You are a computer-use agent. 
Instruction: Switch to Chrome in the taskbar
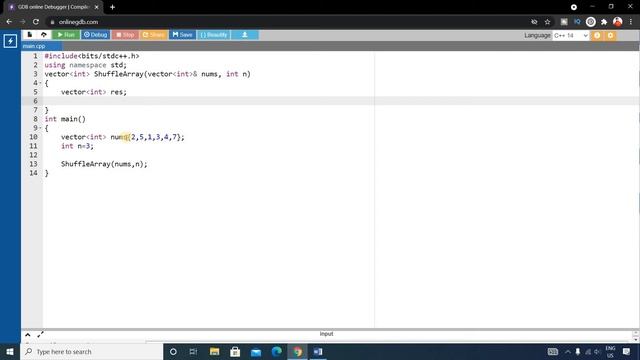pos(298,351)
